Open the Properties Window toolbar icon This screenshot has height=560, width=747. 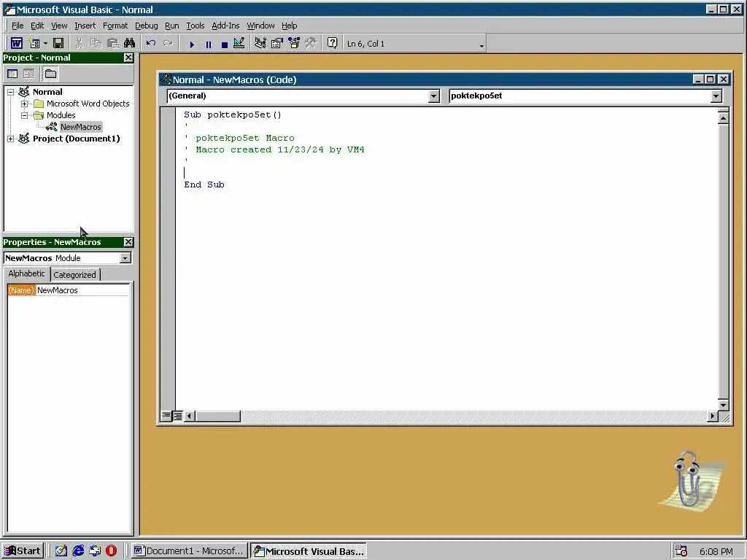tap(276, 43)
